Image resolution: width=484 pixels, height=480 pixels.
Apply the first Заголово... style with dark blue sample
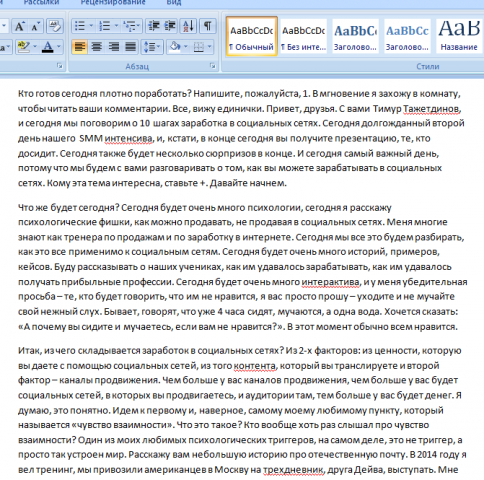pos(355,36)
